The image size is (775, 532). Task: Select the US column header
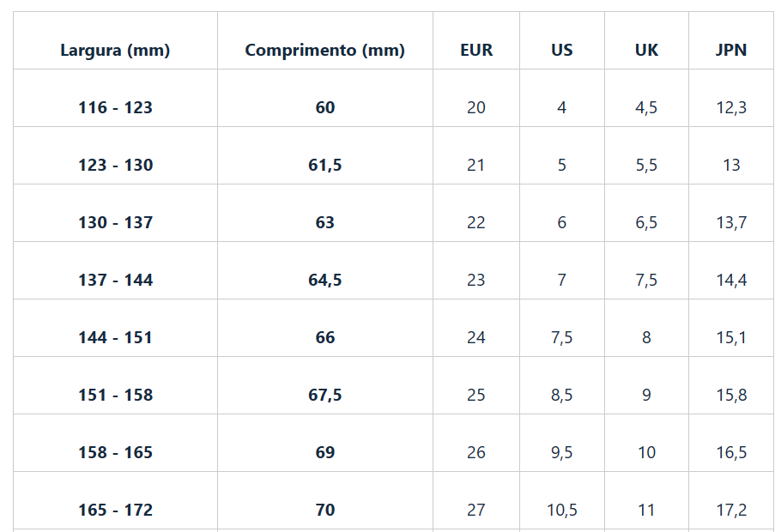(x=561, y=50)
